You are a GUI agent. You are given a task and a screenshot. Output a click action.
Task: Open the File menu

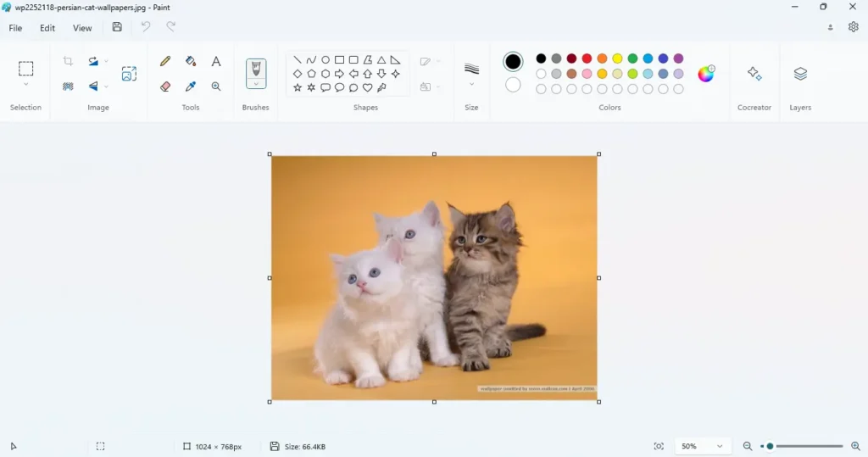pos(15,28)
